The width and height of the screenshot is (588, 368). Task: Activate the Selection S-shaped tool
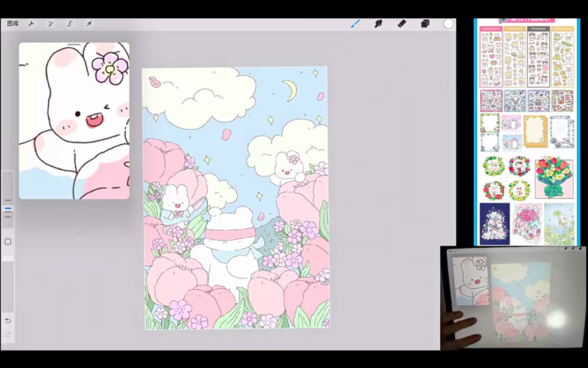[x=69, y=24]
